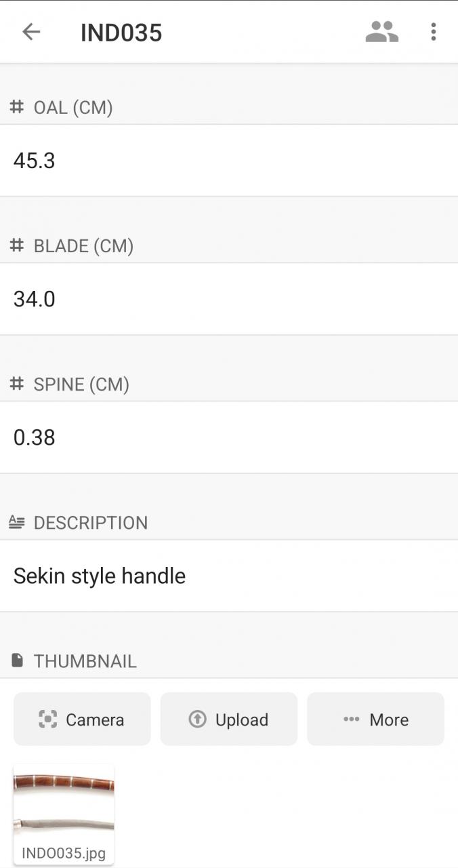Click the hash icon beside SPINE (CM)

pyautogui.click(x=17, y=384)
